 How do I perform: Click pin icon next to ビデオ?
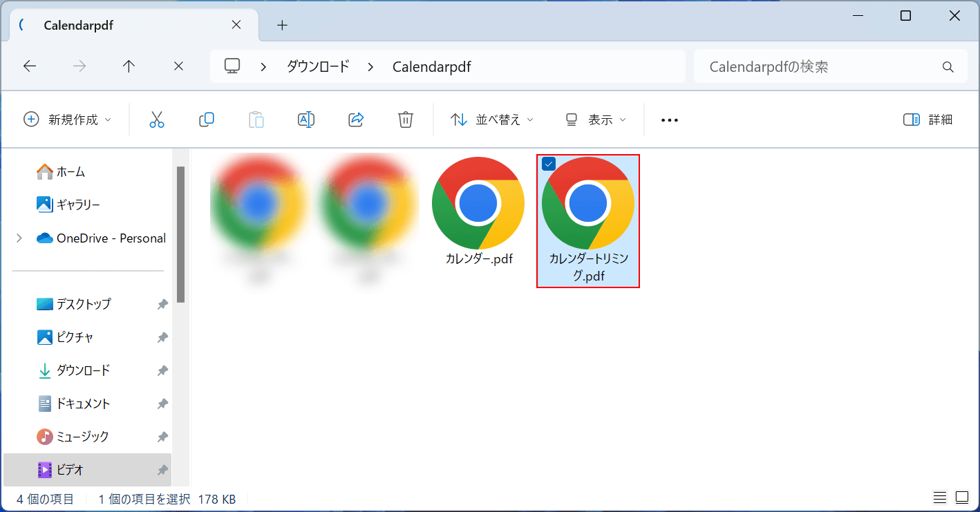tap(162, 470)
